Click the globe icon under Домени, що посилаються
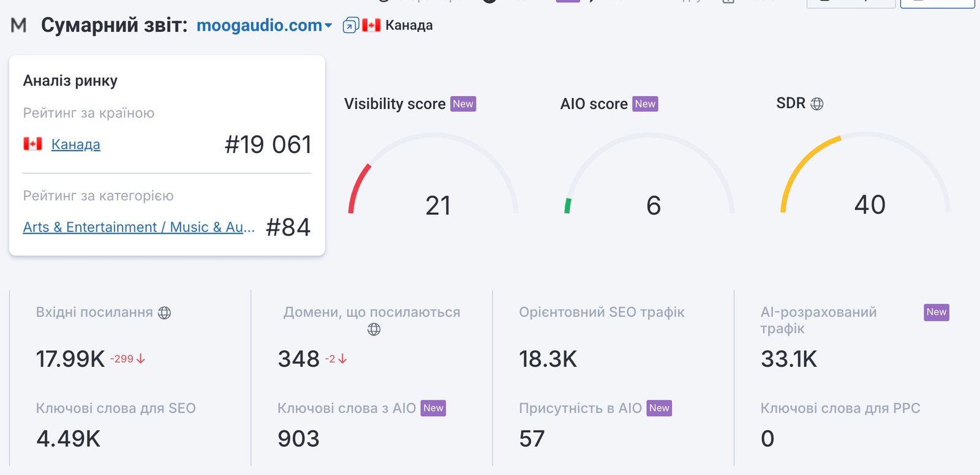The image size is (980, 475). pos(374,329)
